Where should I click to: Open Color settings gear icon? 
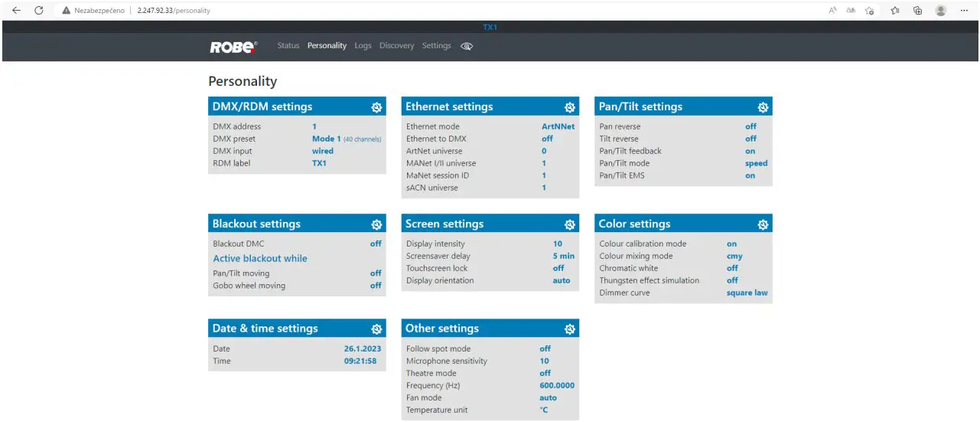[763, 224]
